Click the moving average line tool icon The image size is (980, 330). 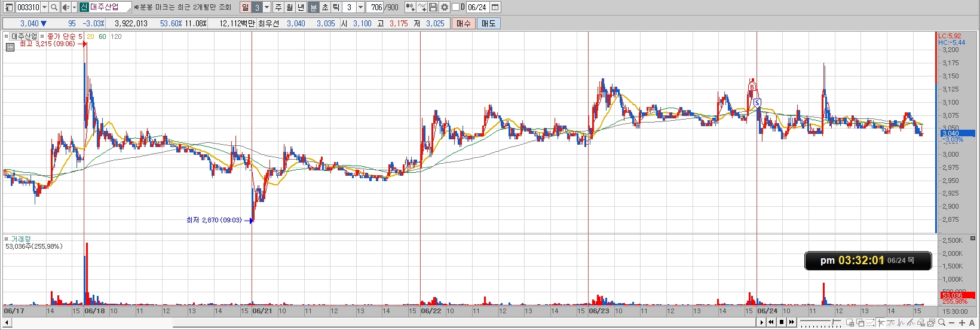[890, 322]
